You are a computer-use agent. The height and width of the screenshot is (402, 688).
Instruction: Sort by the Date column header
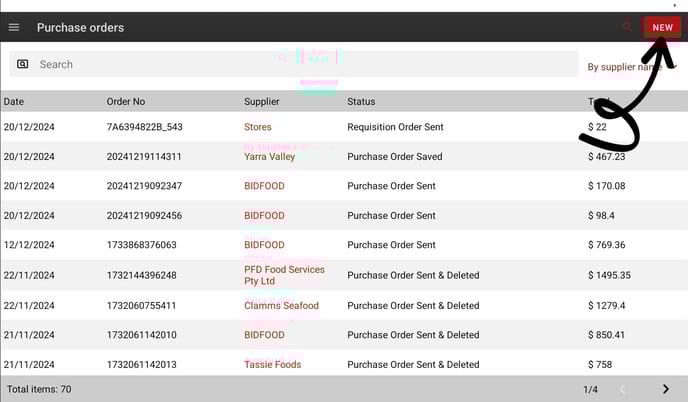[x=14, y=102]
